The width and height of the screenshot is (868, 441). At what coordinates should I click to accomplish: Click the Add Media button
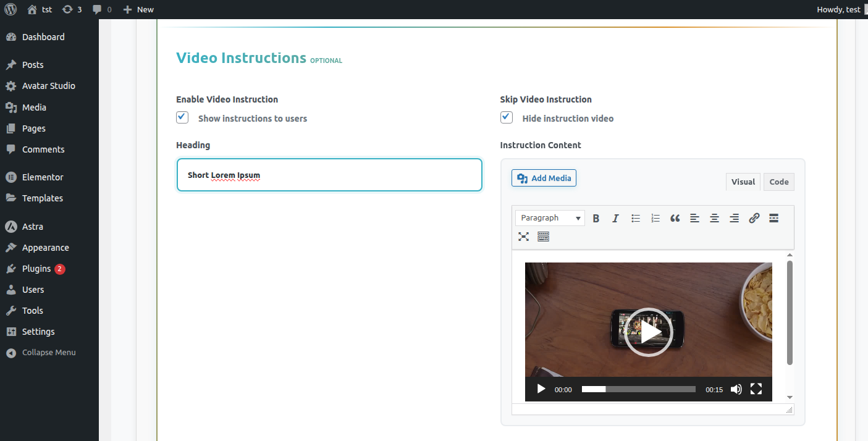(x=544, y=178)
